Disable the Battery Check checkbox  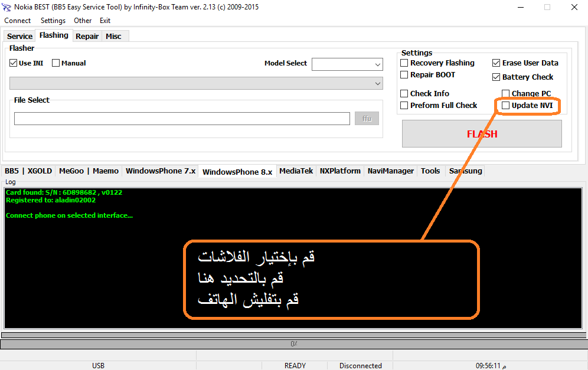tap(496, 77)
